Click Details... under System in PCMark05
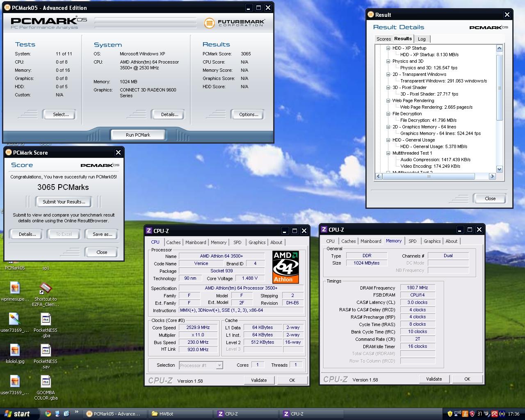This screenshot has width=525, height=420. pyautogui.click(x=169, y=114)
